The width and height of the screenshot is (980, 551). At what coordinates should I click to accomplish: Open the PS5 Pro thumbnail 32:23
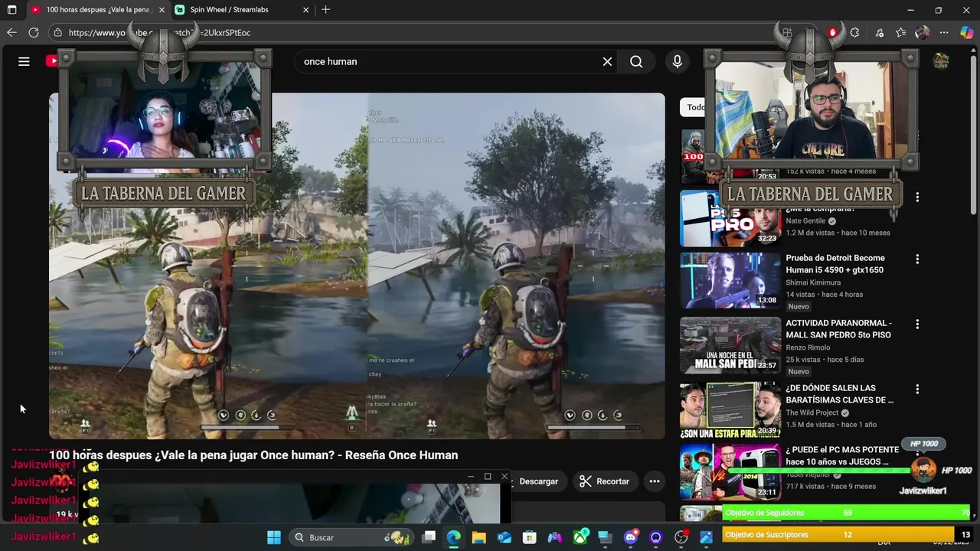[x=730, y=218]
